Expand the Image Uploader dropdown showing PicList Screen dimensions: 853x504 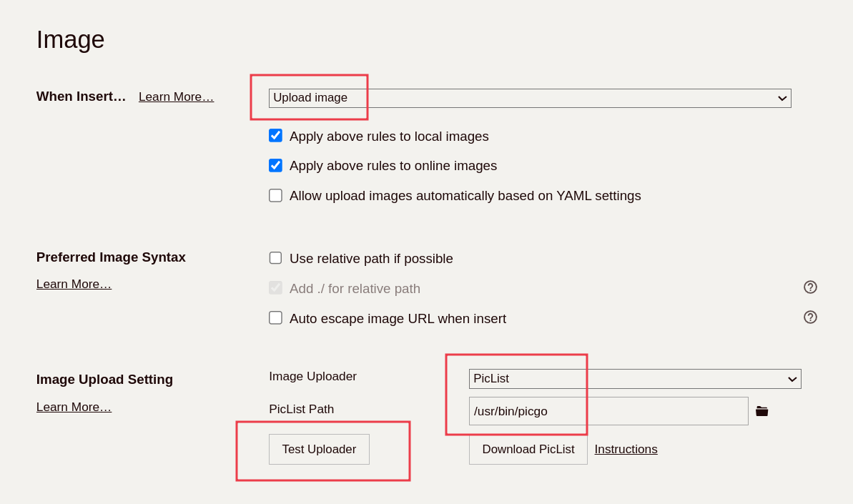coord(634,379)
